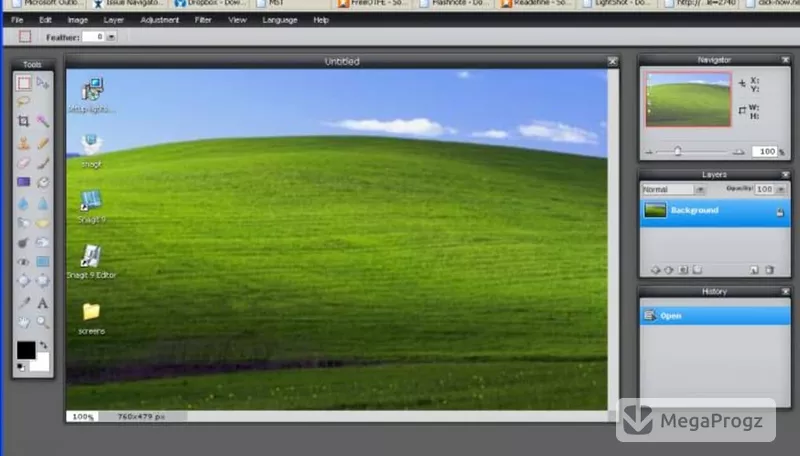
Task: Select the solid blue rectangle Gradient tool
Action: pyautogui.click(x=23, y=182)
